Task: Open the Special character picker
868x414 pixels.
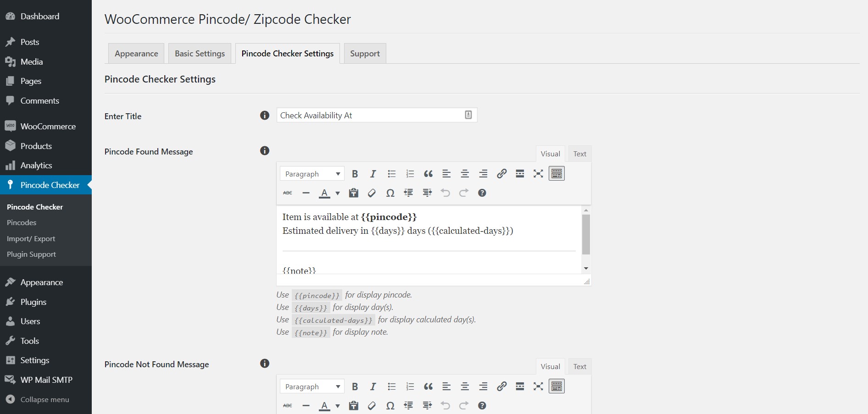Action: coord(390,193)
